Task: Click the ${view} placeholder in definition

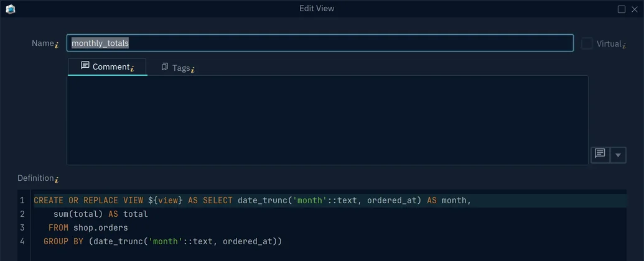Action: [165, 201]
